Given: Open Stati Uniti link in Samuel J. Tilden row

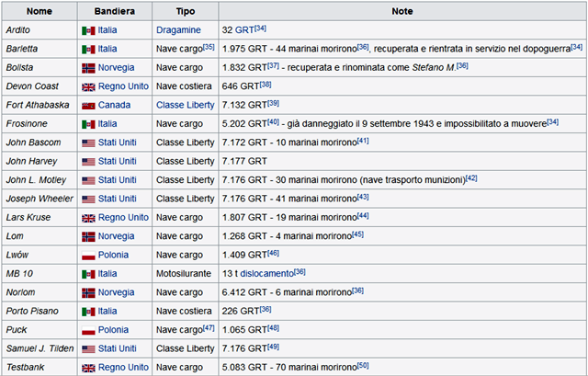Looking at the screenshot, I should point(118,348).
